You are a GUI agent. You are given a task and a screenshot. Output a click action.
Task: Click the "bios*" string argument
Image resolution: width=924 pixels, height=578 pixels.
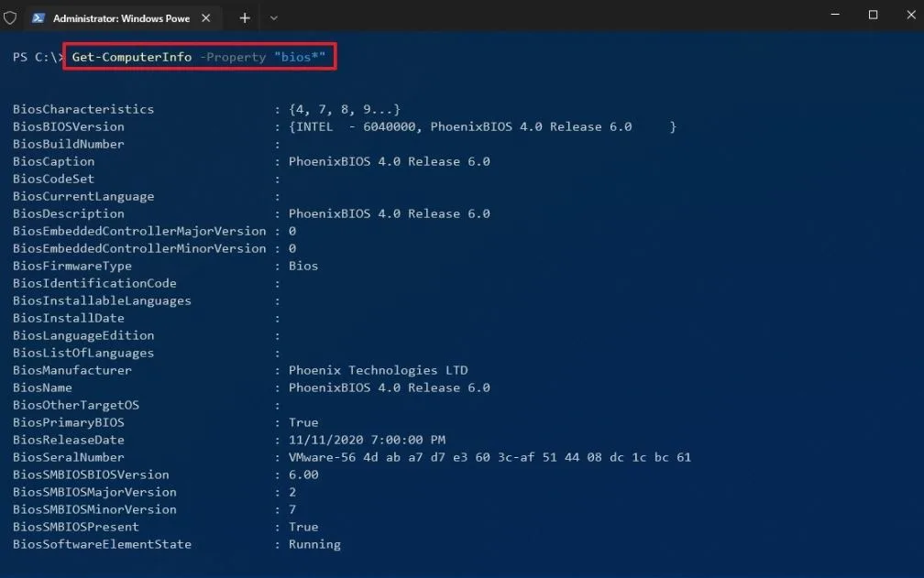(300, 57)
